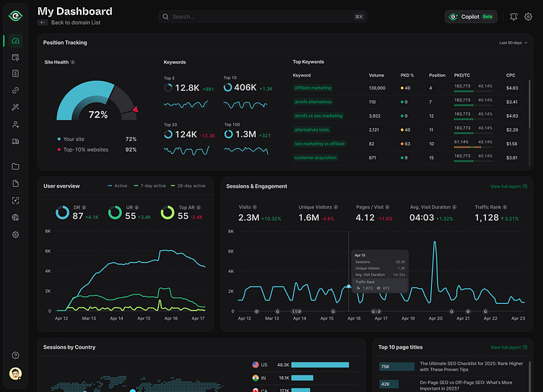The height and width of the screenshot is (392, 543).
Task: Toggle the Active series in User overview legend
Action: (x=117, y=186)
